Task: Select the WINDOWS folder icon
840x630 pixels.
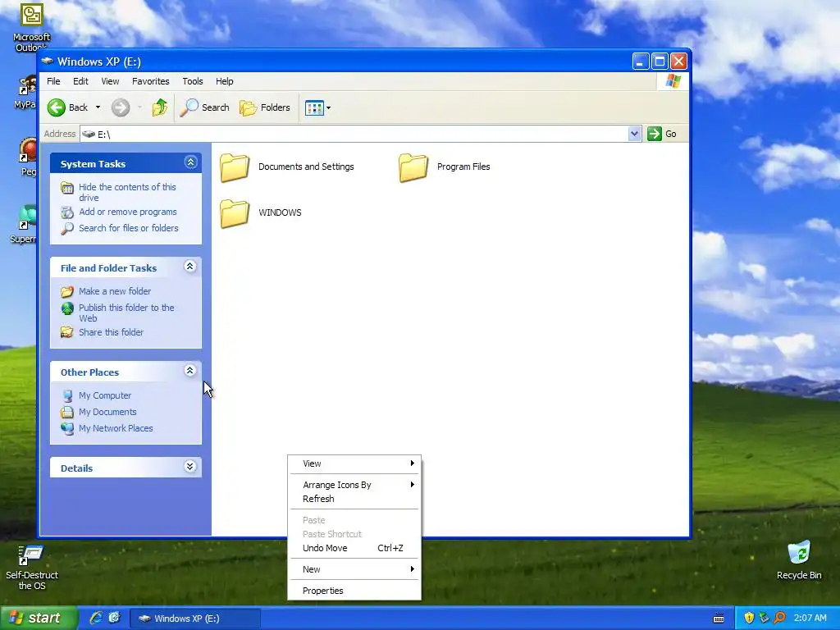Action: 235,212
